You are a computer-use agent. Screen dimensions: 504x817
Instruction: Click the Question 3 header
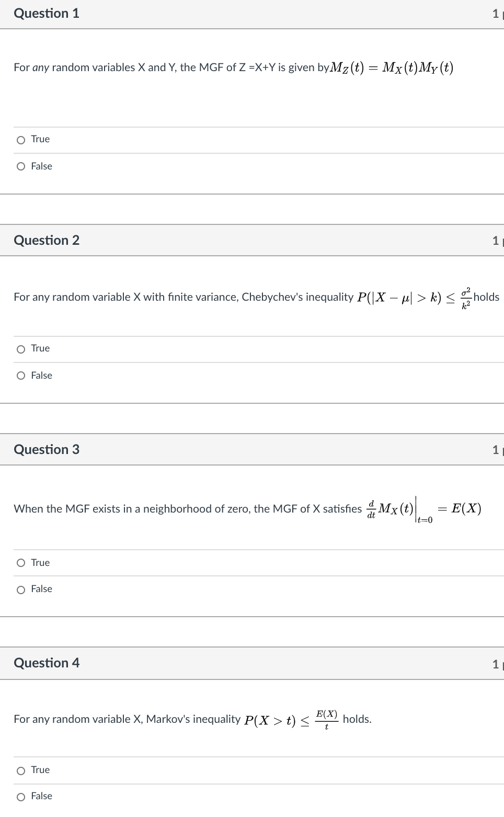[x=47, y=449]
